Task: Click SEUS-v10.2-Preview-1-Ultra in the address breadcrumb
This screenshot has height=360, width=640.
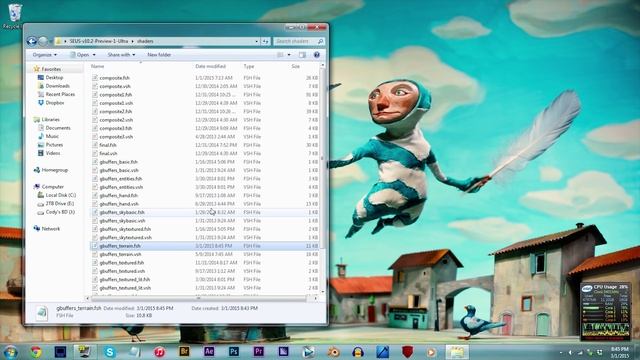Action: (x=98, y=41)
